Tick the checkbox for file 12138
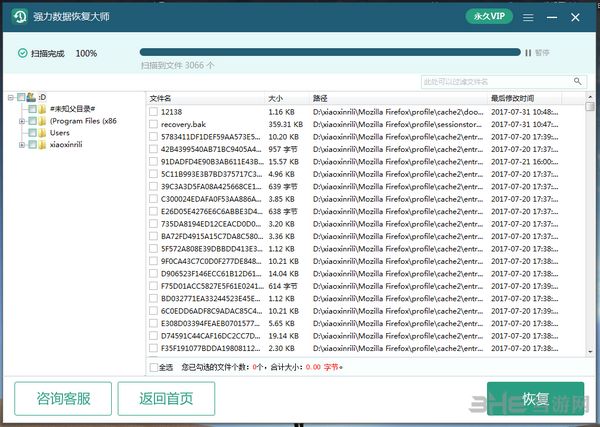 pyautogui.click(x=153, y=112)
